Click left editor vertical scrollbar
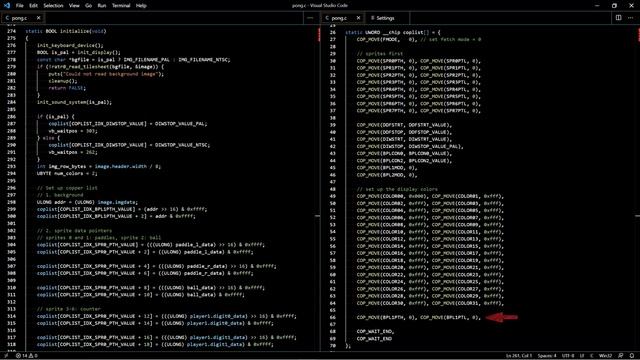 pos(318,188)
